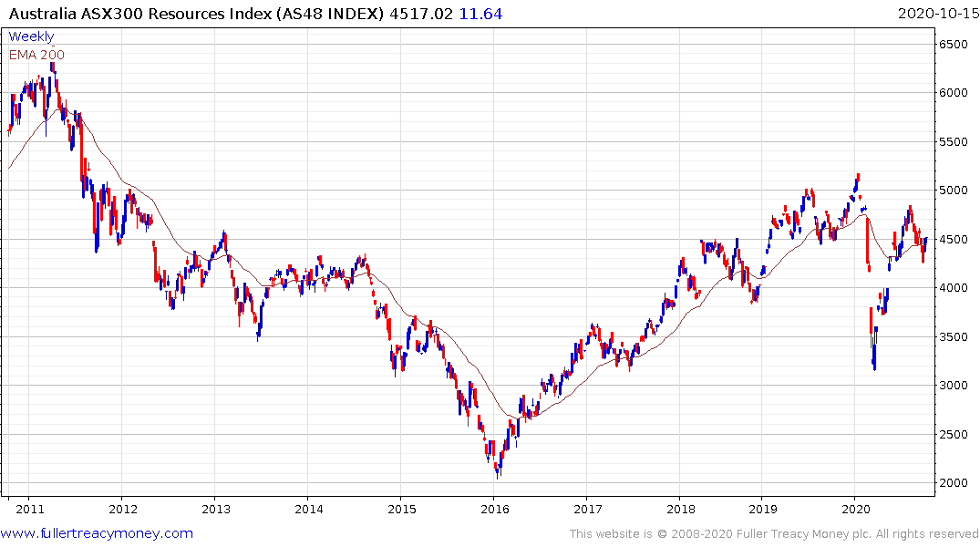Click the 2011 x-axis label
This screenshot has height=547, width=980.
[x=30, y=509]
